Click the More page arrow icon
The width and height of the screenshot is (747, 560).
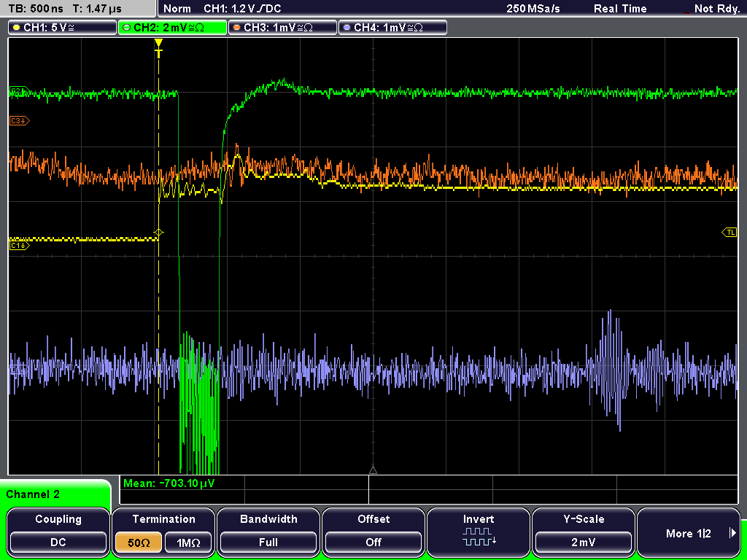pyautogui.click(x=732, y=533)
